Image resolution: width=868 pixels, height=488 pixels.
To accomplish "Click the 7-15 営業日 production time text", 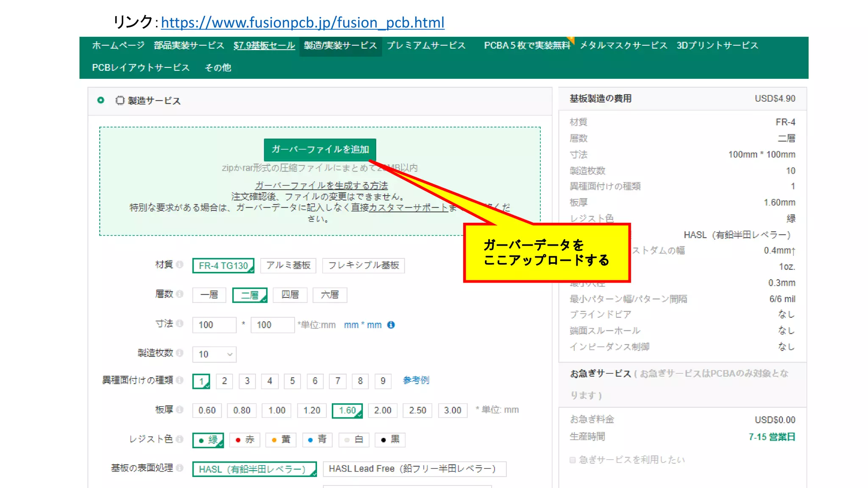I will coord(772,437).
